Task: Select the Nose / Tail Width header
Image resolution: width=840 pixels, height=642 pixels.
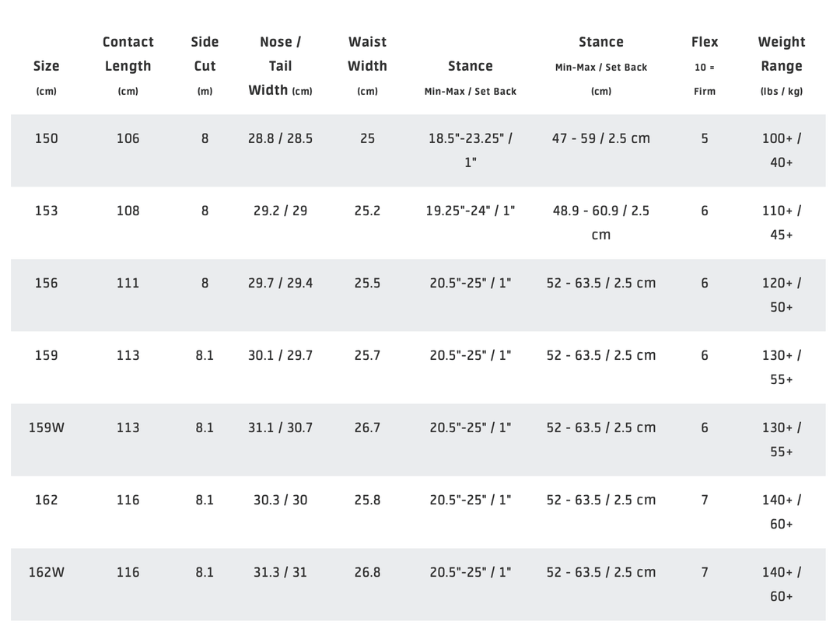Action: pos(280,66)
